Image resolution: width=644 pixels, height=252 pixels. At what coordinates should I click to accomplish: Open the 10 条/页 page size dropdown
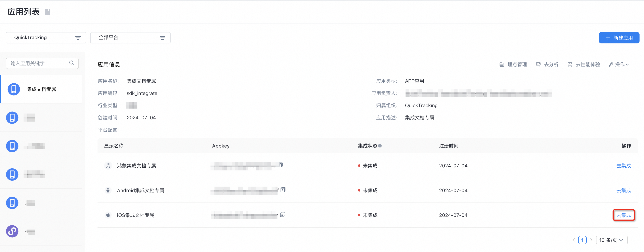coord(611,240)
